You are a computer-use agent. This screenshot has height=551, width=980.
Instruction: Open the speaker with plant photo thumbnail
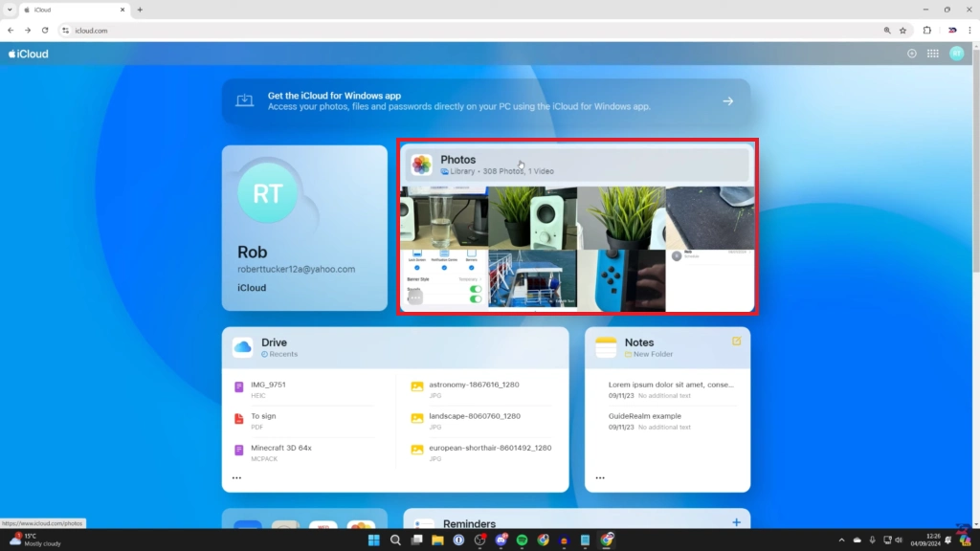[532, 217]
